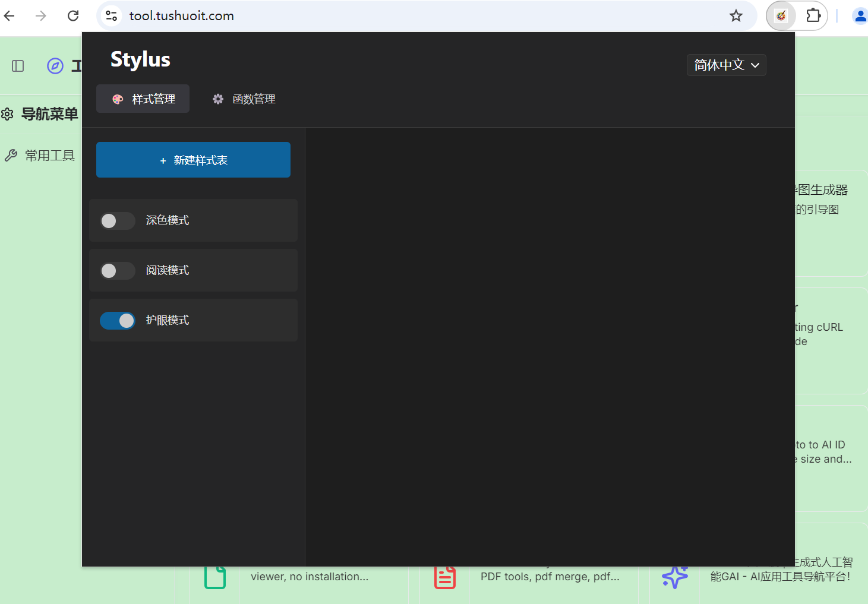Click the red document icon on page
Image resolution: width=868 pixels, height=604 pixels.
pyautogui.click(x=445, y=577)
